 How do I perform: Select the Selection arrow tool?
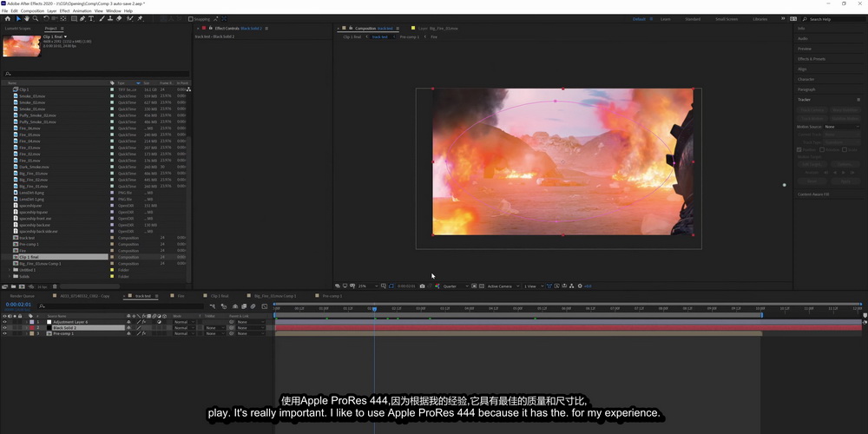[x=18, y=19]
